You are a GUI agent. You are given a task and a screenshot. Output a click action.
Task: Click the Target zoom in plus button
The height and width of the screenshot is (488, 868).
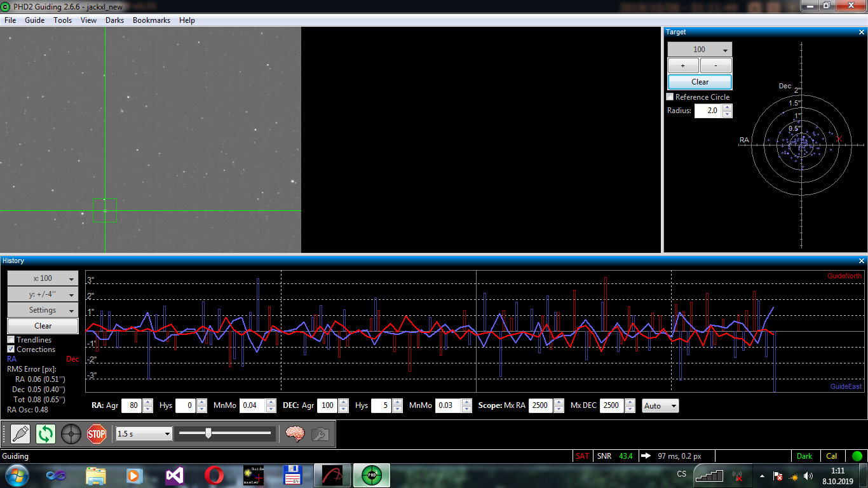click(683, 65)
